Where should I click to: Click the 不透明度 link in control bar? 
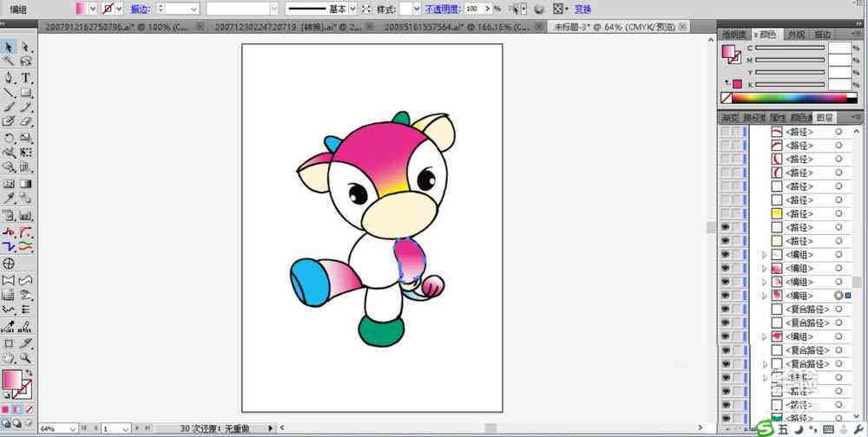point(443,9)
